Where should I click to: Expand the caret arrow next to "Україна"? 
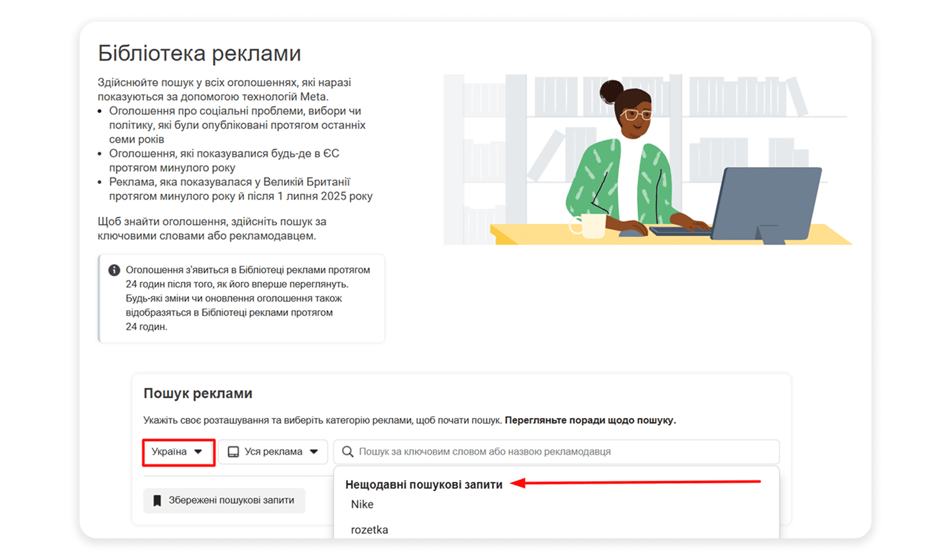198,452
